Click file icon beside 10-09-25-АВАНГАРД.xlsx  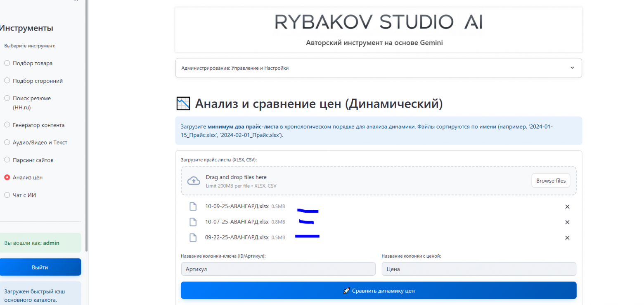(192, 206)
